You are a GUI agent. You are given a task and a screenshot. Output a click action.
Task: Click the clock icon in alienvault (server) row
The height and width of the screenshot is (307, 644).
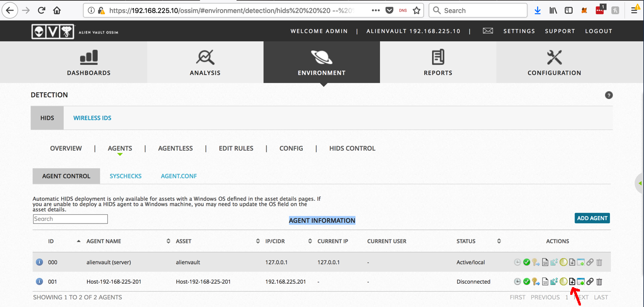click(x=517, y=262)
